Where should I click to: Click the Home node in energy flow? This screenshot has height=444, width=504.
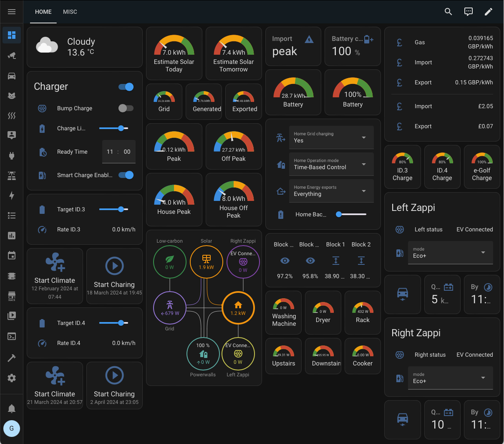238,308
